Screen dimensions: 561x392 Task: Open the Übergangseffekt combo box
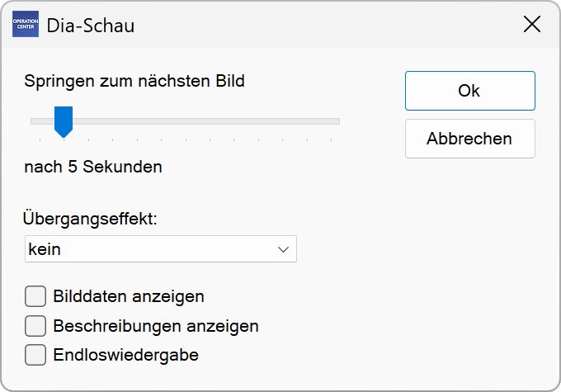161,248
